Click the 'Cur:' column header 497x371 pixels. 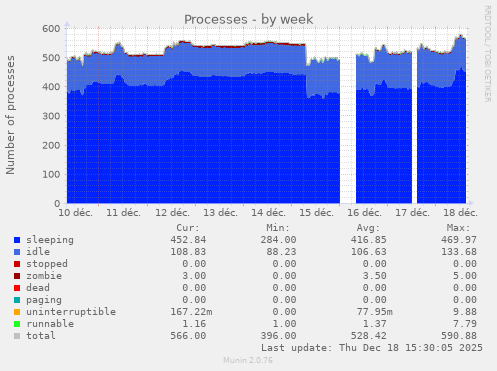188,228
